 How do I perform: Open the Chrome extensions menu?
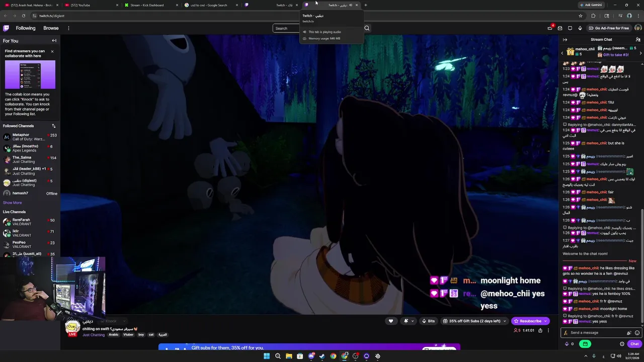593,16
